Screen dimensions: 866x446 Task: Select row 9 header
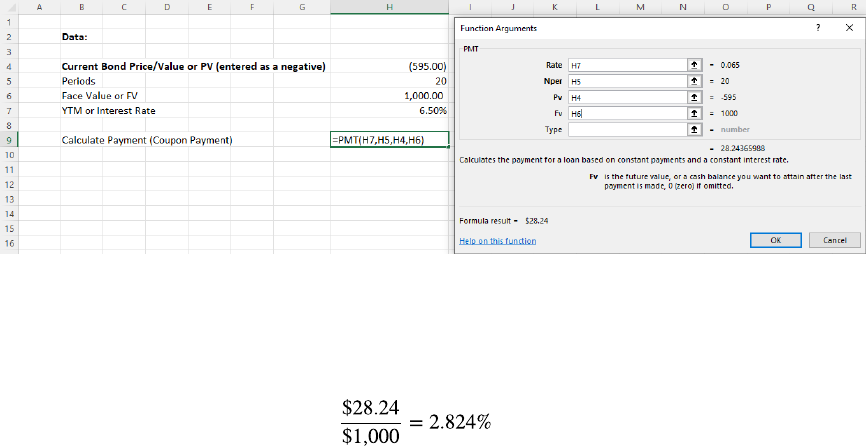[x=7, y=140]
